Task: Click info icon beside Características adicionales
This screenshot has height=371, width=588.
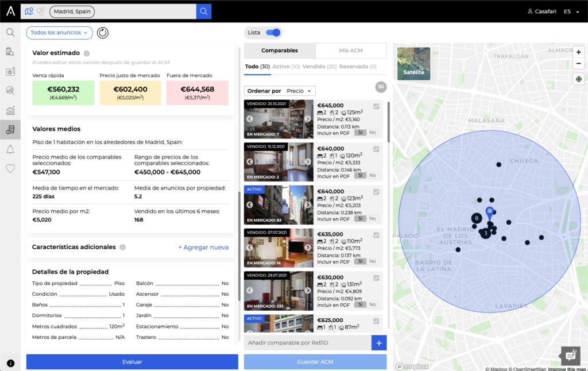Action: coord(123,247)
